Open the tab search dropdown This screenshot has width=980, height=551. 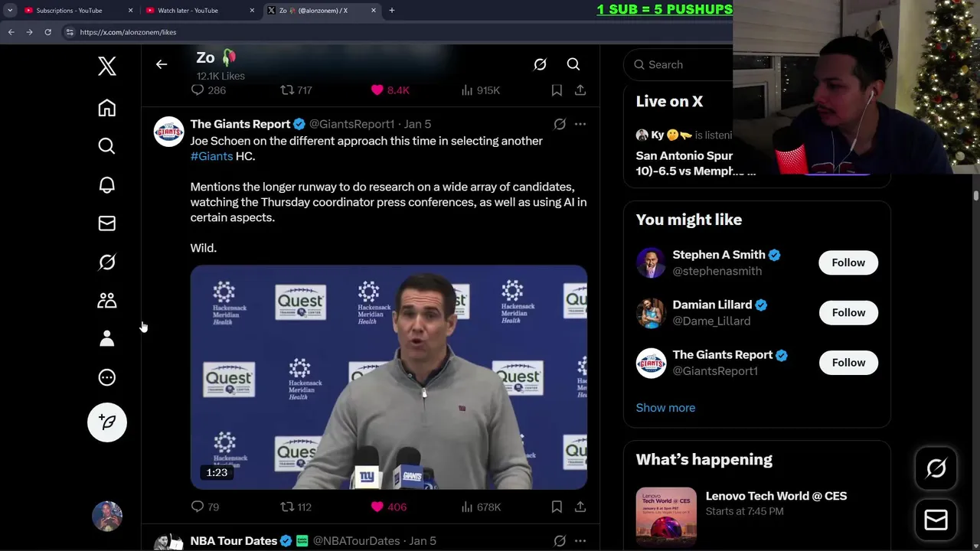(x=10, y=11)
